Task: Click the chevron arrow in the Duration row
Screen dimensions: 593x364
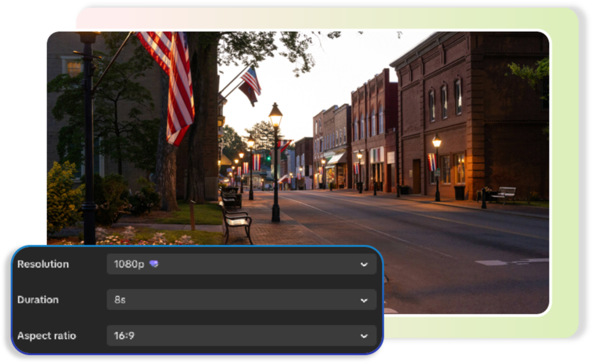Action: (364, 300)
